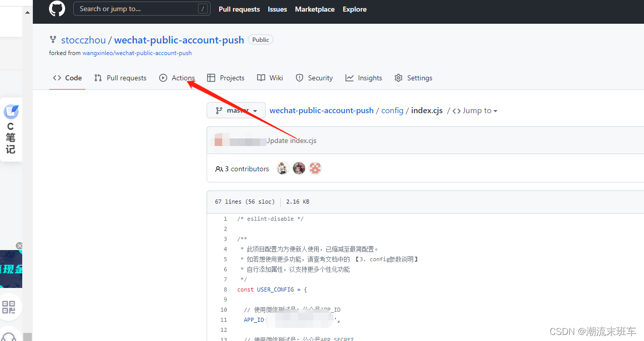Open the C笔记 notes sidebar widget
Screen dimensions: 644x341
coord(11,129)
